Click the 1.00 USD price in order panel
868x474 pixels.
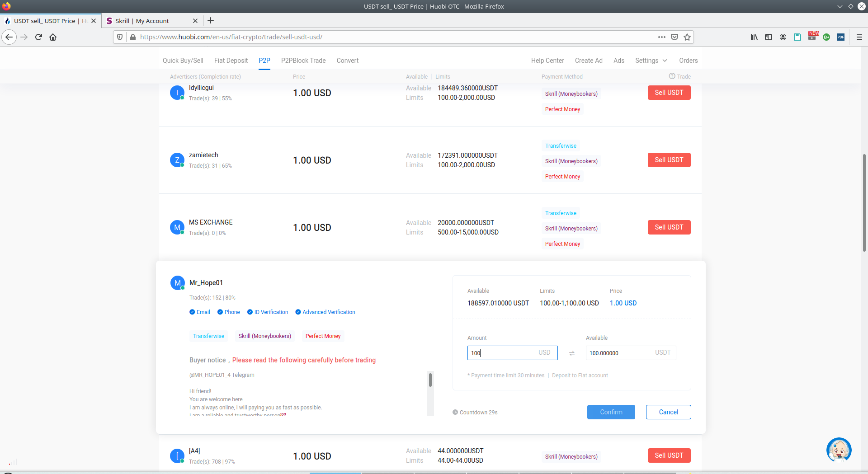pyautogui.click(x=623, y=303)
